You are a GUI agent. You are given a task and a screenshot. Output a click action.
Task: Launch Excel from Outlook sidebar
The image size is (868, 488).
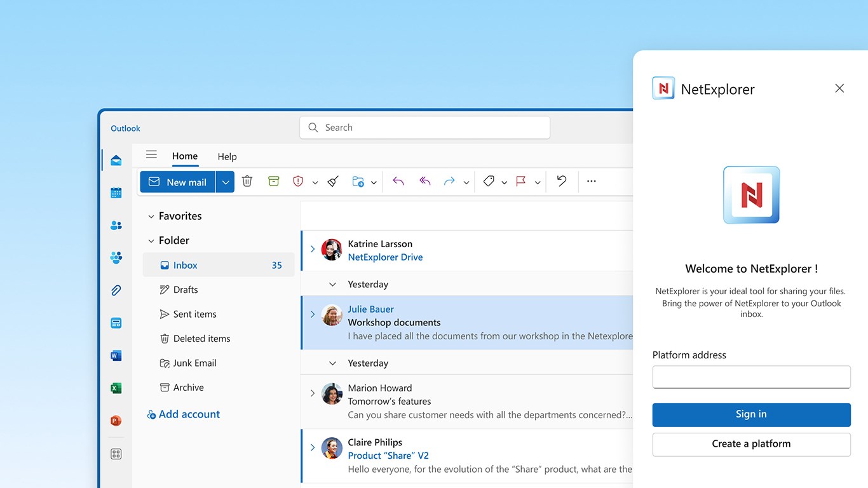coord(116,388)
